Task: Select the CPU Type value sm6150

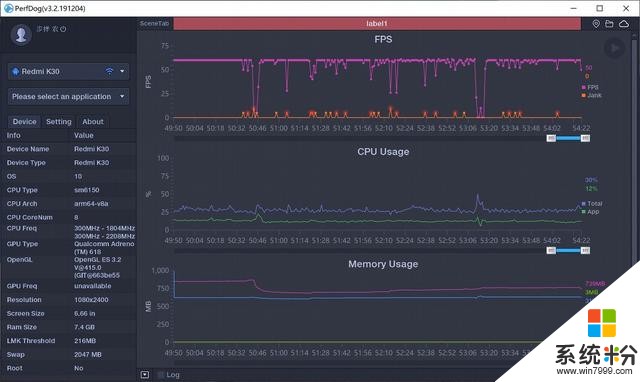Action: 87,190
